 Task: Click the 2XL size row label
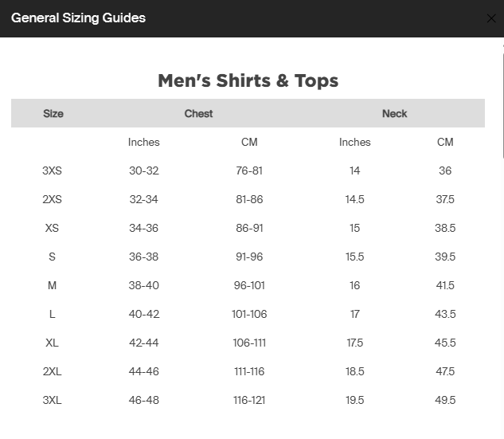[53, 371]
